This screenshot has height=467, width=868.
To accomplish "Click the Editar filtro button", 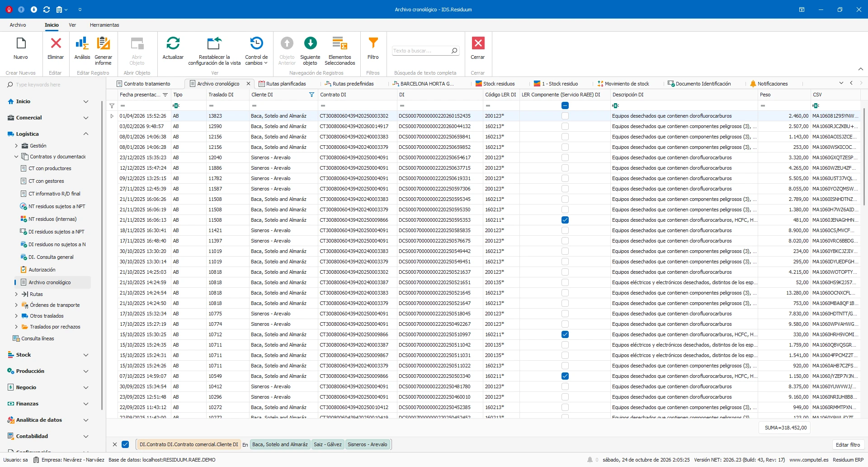I will [x=848, y=445].
